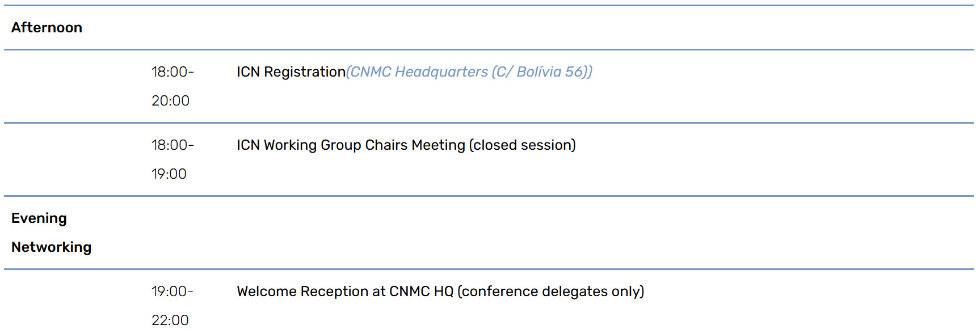
Task: Open the CNMC Headquarters address link
Action: (x=469, y=72)
